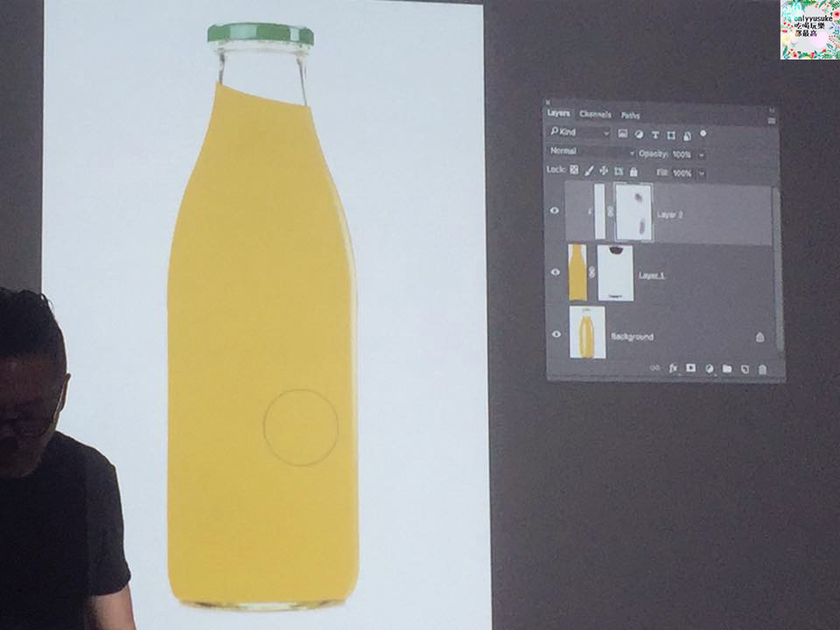Screen dimensions: 840x630
Task: Delete layer using the trash icon
Action: (762, 370)
